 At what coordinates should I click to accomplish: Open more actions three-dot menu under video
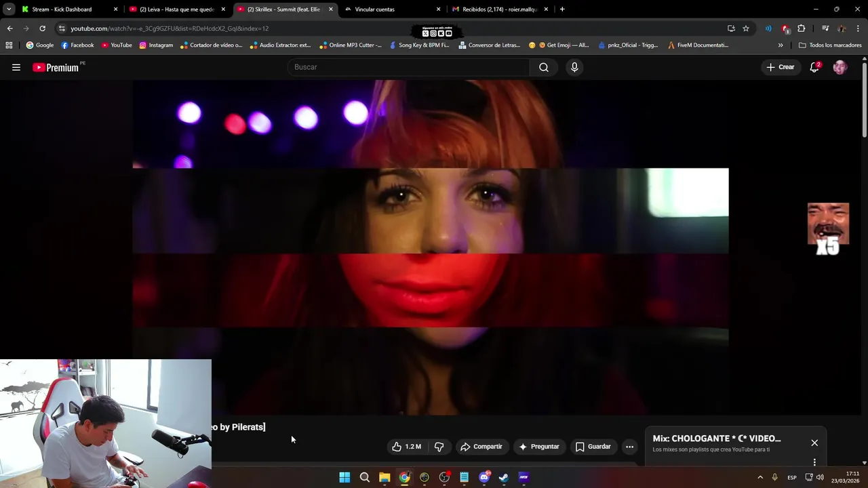[x=629, y=447]
